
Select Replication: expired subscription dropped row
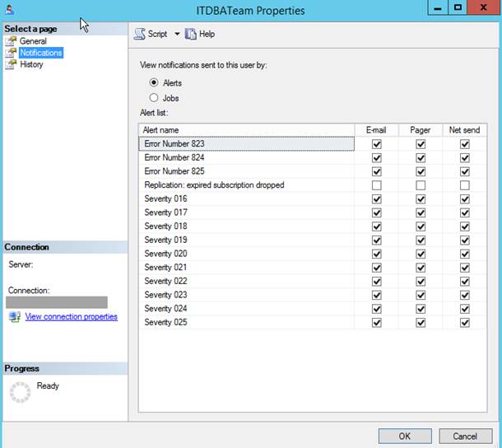247,185
